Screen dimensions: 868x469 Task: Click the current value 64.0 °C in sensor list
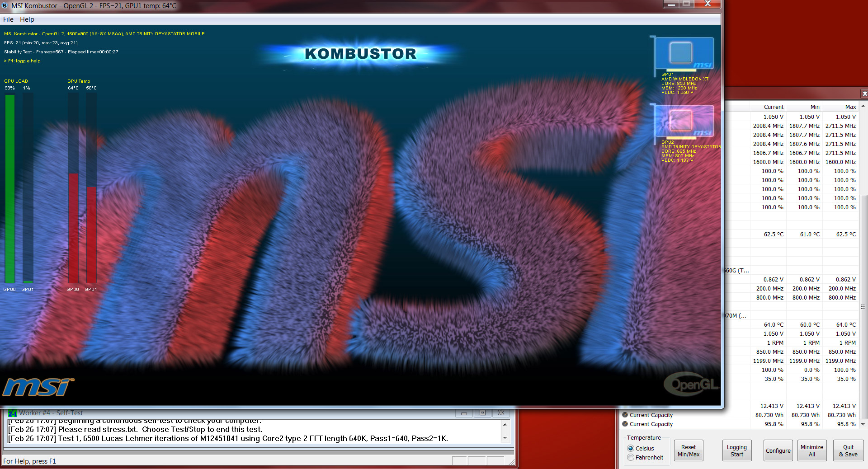tap(774, 324)
